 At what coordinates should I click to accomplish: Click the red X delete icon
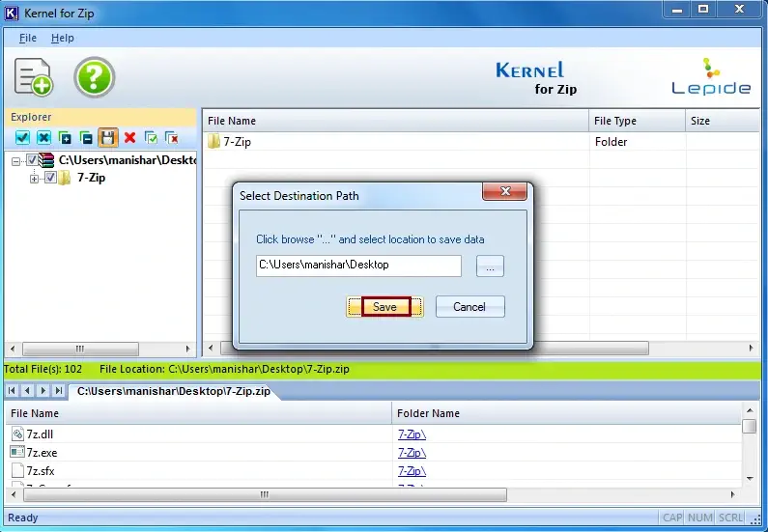(129, 138)
